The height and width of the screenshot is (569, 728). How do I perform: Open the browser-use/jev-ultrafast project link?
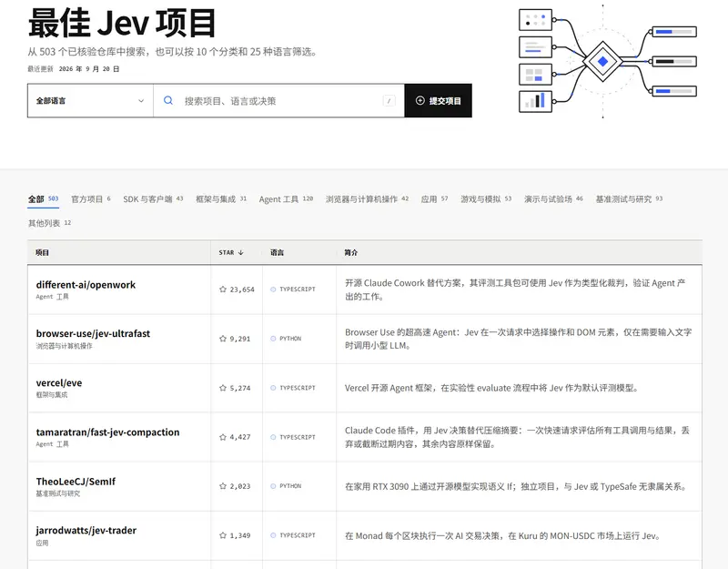[x=93, y=333]
